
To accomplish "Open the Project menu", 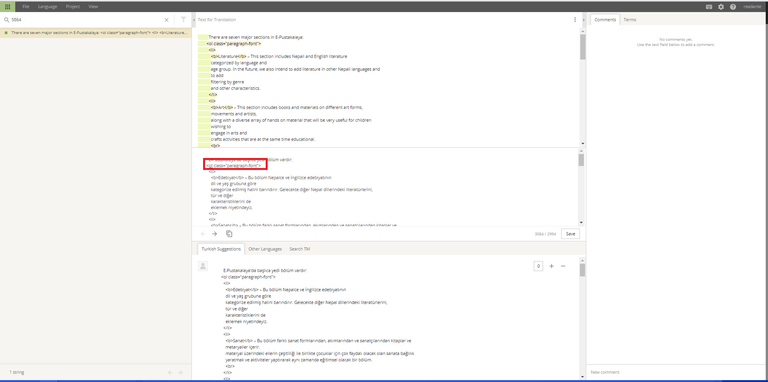I will coord(73,7).
